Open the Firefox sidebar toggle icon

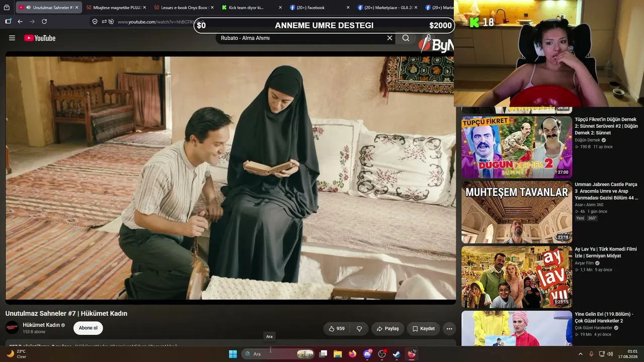(x=8, y=22)
